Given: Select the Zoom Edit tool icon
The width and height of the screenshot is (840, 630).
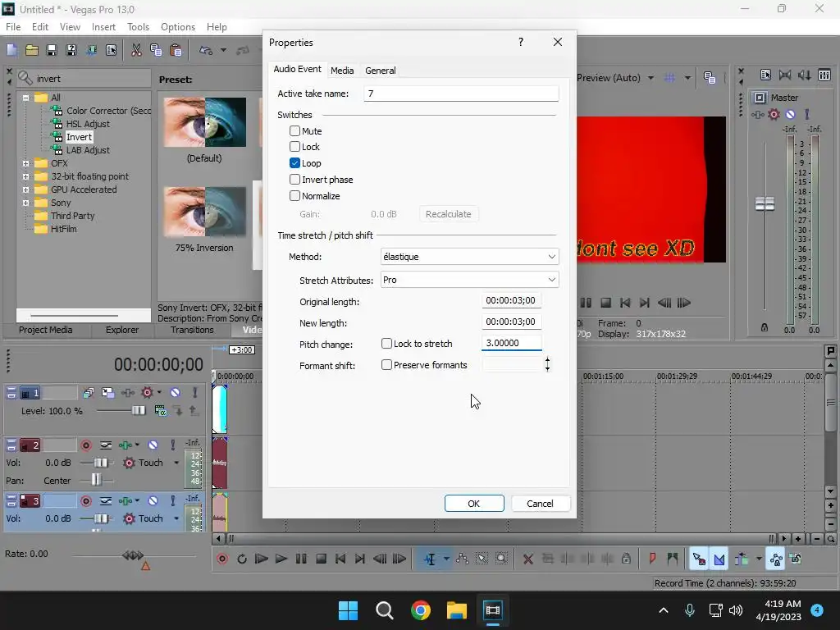Looking at the screenshot, I should pos(501,559).
